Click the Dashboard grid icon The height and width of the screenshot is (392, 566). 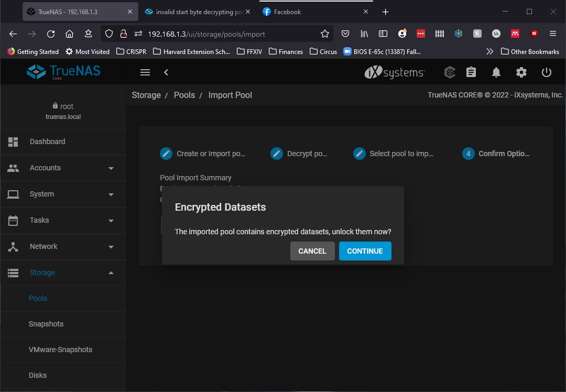pos(13,142)
